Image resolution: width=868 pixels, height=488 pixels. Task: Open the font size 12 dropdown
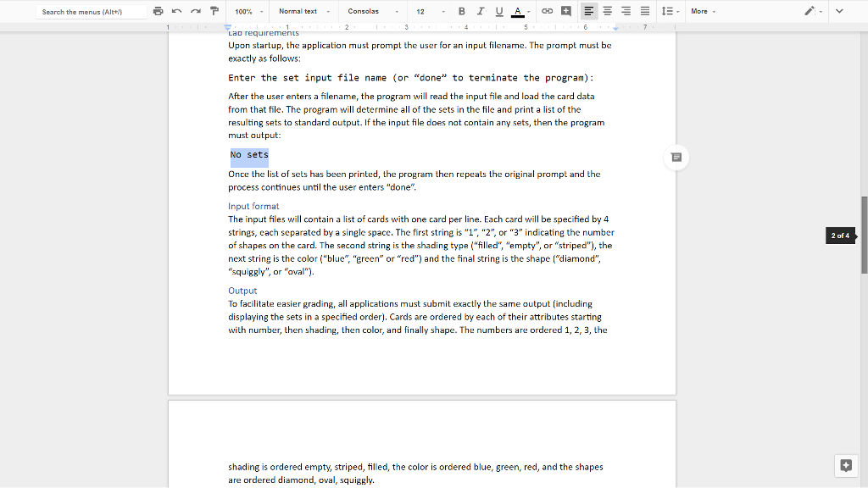(x=430, y=11)
